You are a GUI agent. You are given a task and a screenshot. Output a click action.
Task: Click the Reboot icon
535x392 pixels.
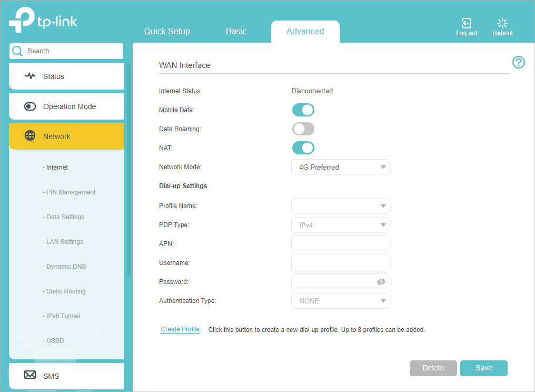point(502,23)
